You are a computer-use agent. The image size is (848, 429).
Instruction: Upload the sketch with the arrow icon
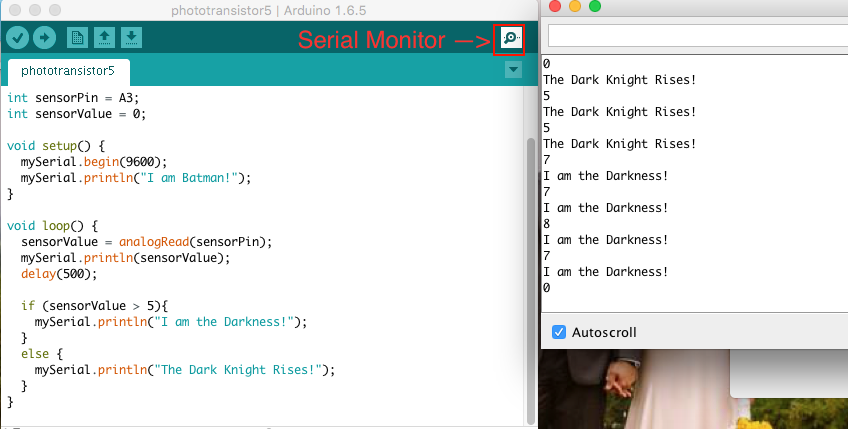[44, 38]
